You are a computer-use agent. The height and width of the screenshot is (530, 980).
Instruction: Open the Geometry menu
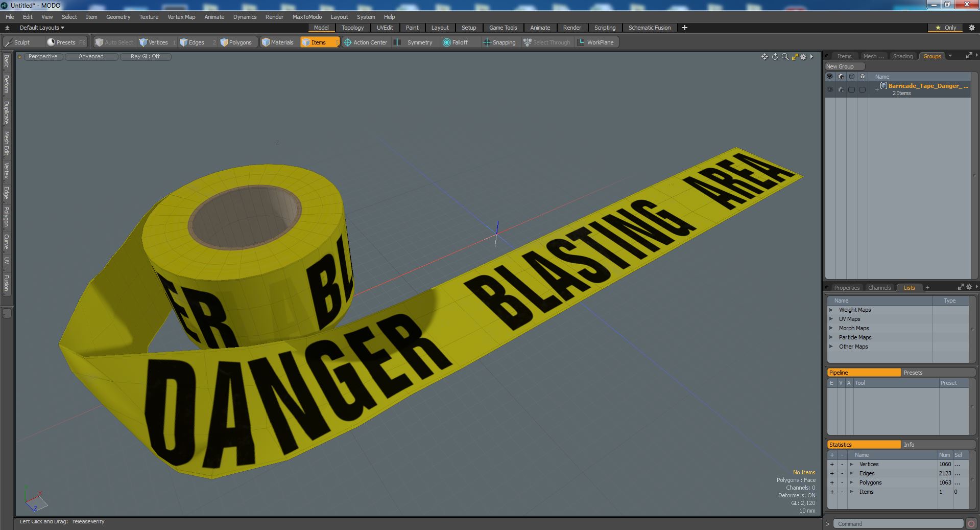point(118,17)
